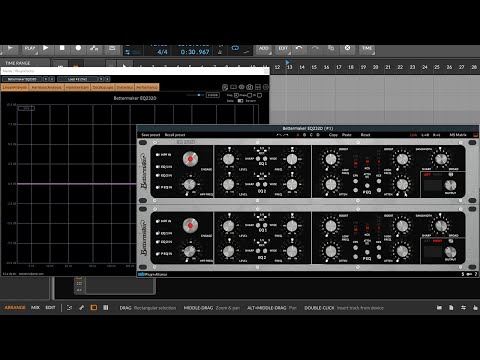Viewport: 480px width, 360px height.
Task: Click the red ENGAGE knob on the upper EQ unit
Action: [x=190, y=159]
